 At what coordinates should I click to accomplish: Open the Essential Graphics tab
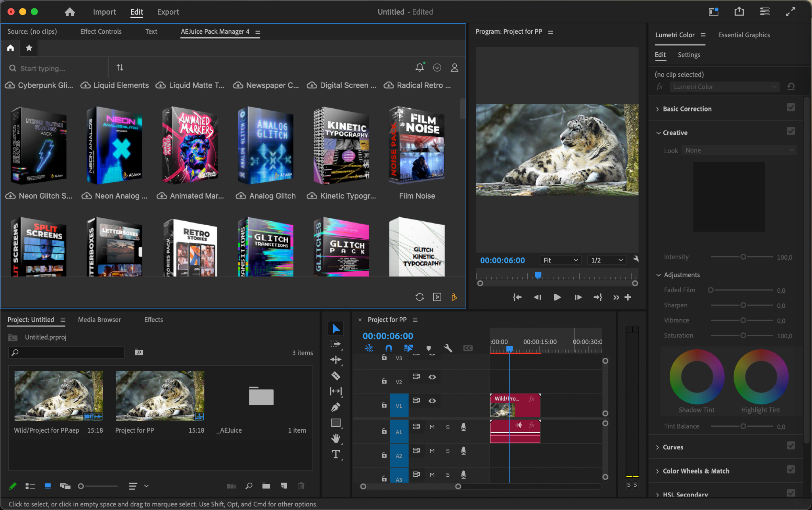tap(744, 35)
